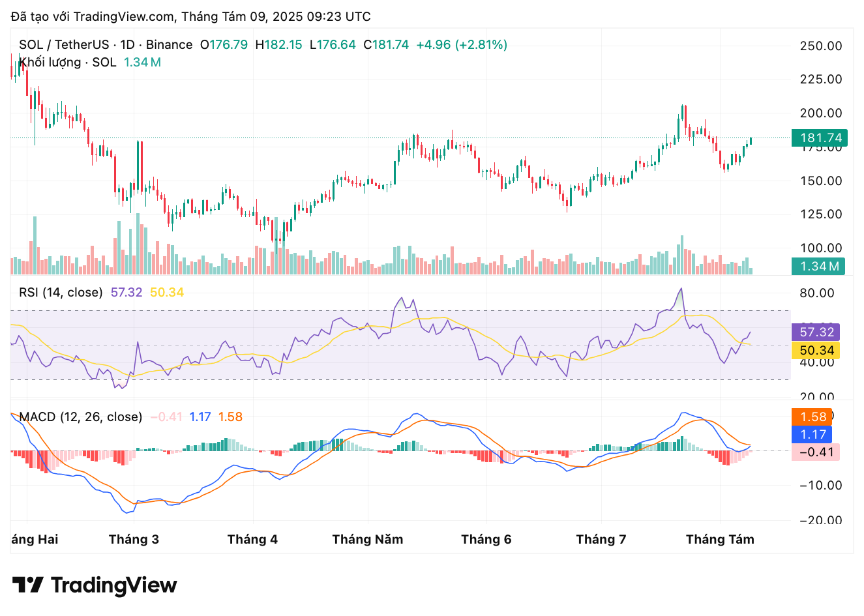Click the blue 1.17 MACD axis tag
The height and width of the screenshot is (616, 864).
tap(812, 434)
